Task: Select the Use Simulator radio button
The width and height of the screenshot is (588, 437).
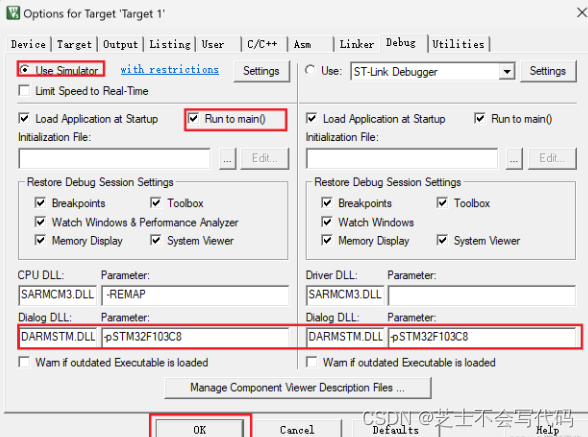Action: [25, 70]
